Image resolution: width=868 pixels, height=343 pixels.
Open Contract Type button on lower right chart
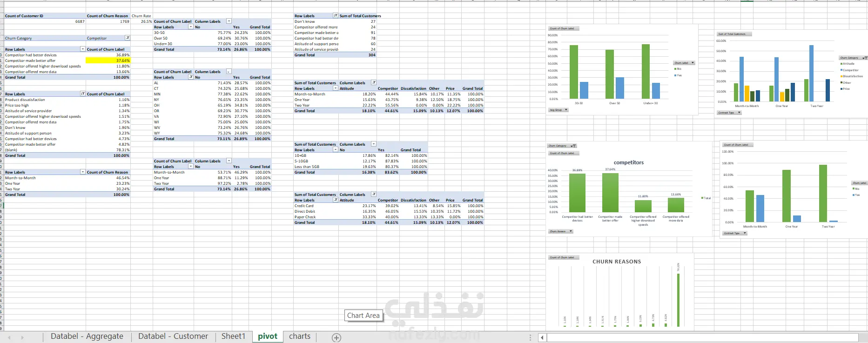(x=735, y=233)
